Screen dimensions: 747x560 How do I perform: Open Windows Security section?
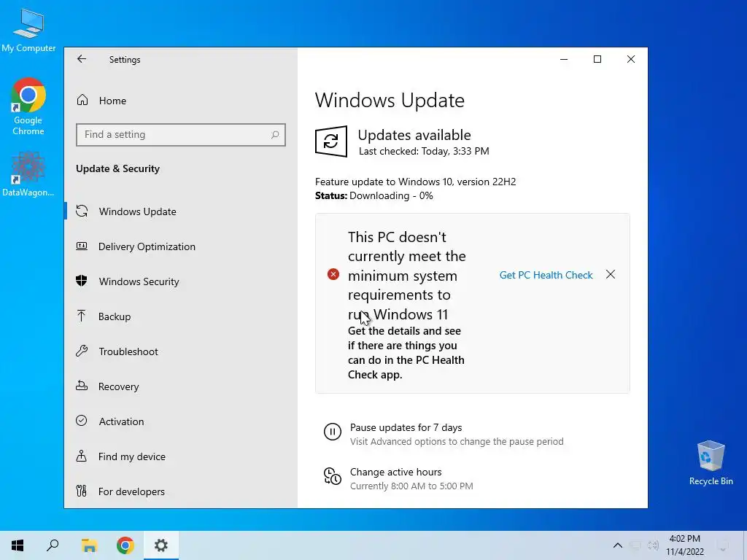pyautogui.click(x=139, y=281)
